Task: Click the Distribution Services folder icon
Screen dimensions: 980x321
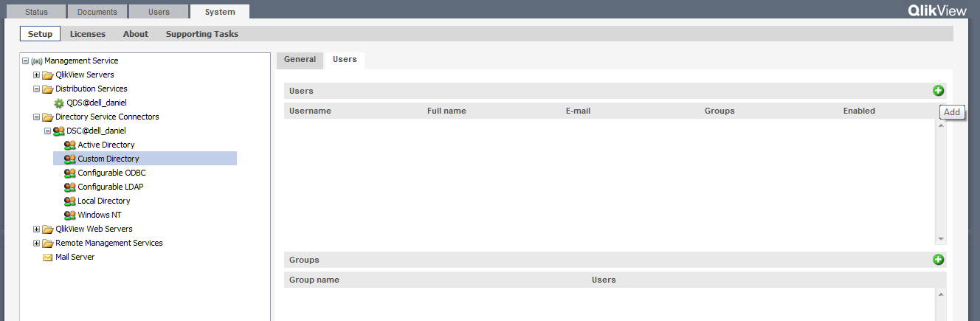Action: coord(48,89)
